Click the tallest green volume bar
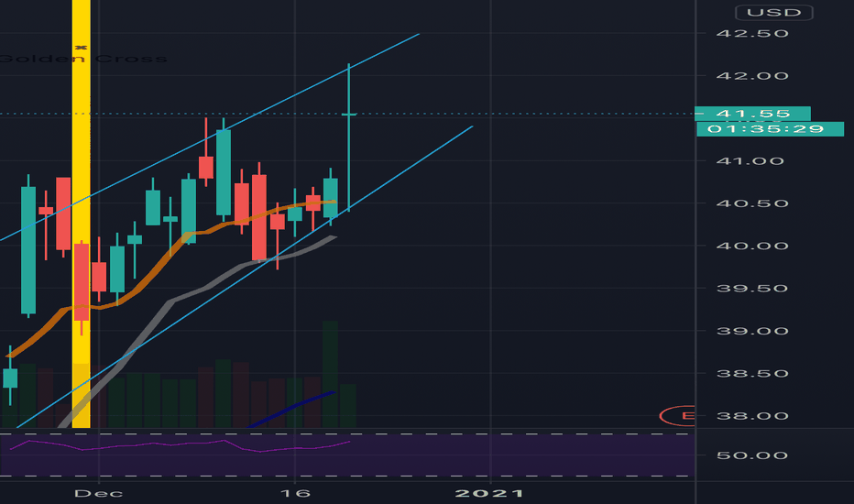The width and height of the screenshot is (854, 504). click(x=330, y=374)
